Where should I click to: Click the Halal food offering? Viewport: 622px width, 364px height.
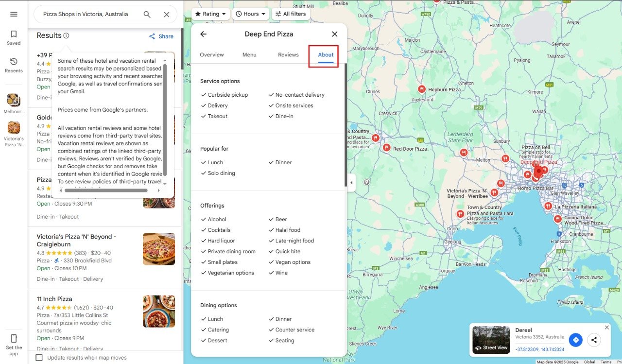click(x=284, y=230)
